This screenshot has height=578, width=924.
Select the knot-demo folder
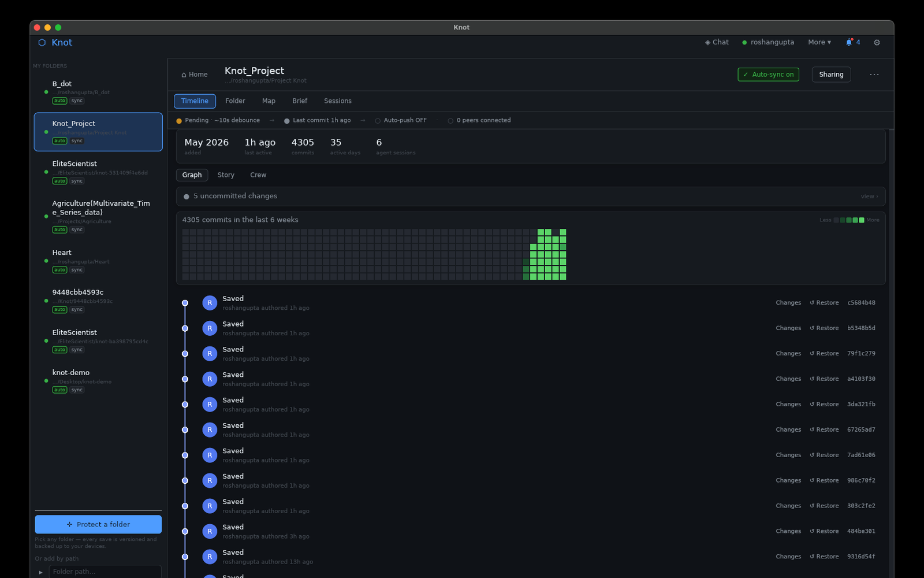(98, 381)
